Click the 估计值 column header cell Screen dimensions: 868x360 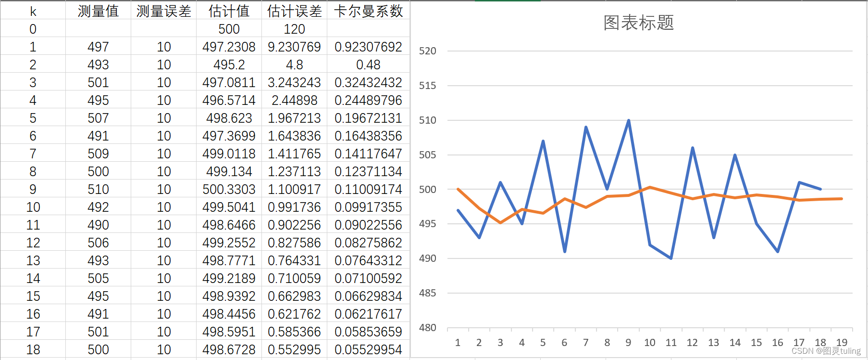[x=229, y=11]
